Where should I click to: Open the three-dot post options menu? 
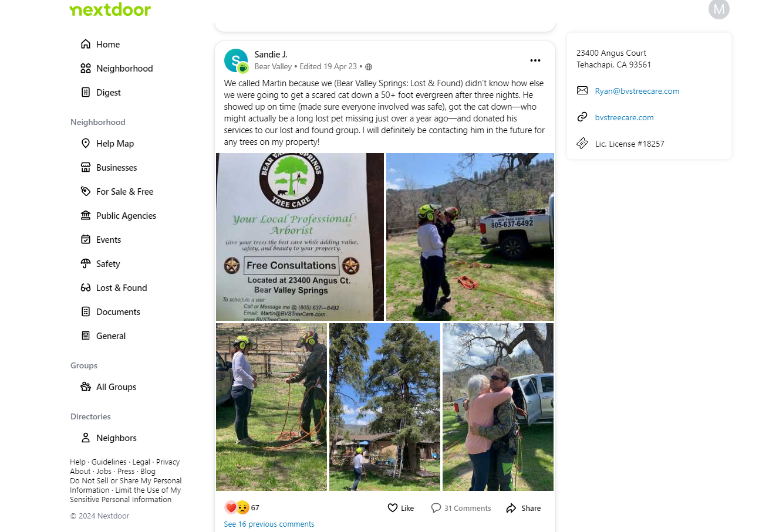pyautogui.click(x=535, y=60)
